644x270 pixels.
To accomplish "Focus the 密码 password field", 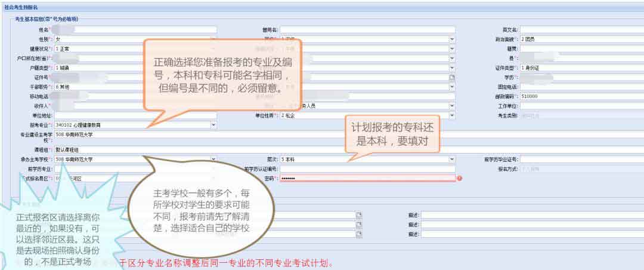I will click(367, 179).
